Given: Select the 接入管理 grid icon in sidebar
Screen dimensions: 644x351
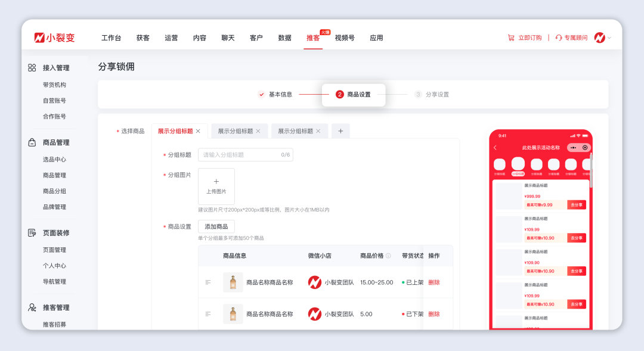Looking at the screenshot, I should (x=32, y=67).
